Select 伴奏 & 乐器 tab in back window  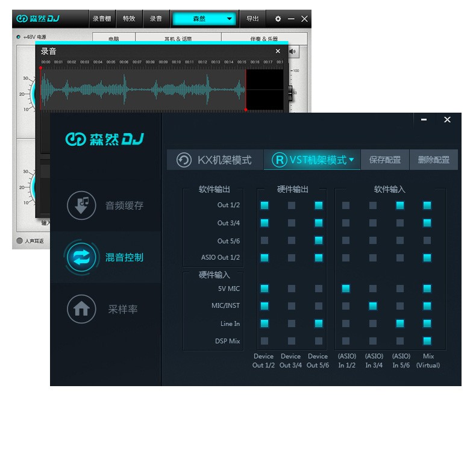point(264,38)
